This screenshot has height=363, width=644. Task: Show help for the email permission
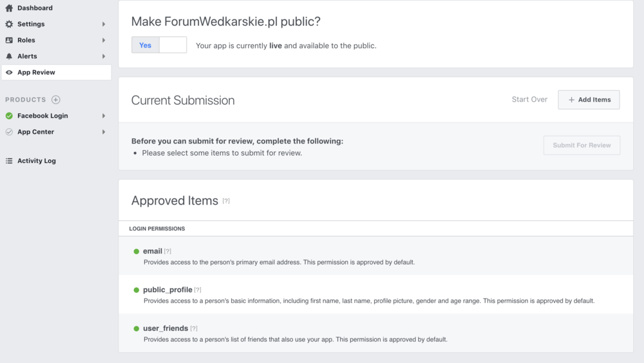pos(167,251)
